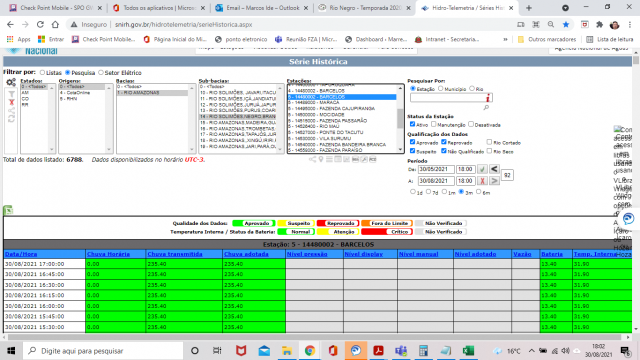The height and width of the screenshot is (360, 640).
Task: Click the map pin icon below the Estações list
Action: pos(321,160)
